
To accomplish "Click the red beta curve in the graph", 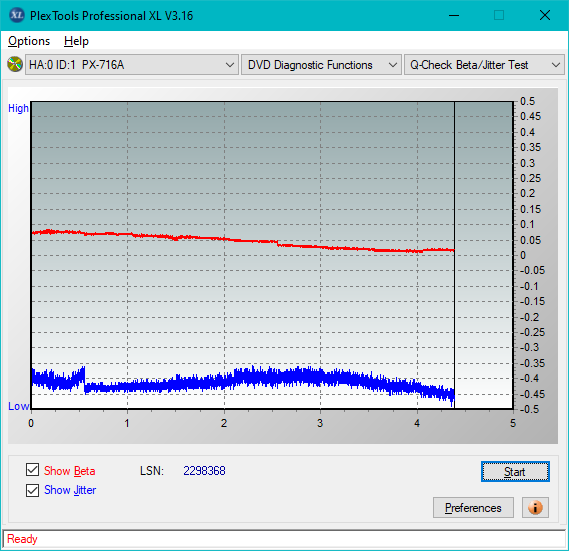I will click(x=243, y=240).
